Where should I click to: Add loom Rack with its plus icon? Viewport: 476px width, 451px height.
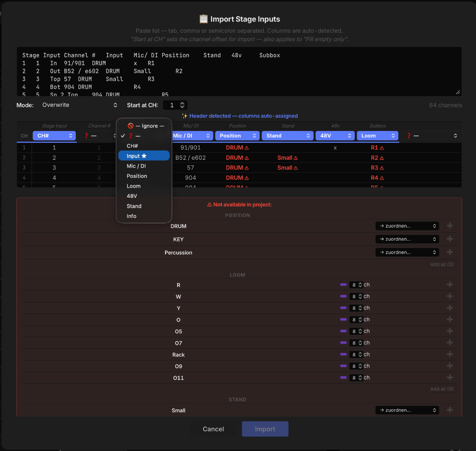point(450,354)
